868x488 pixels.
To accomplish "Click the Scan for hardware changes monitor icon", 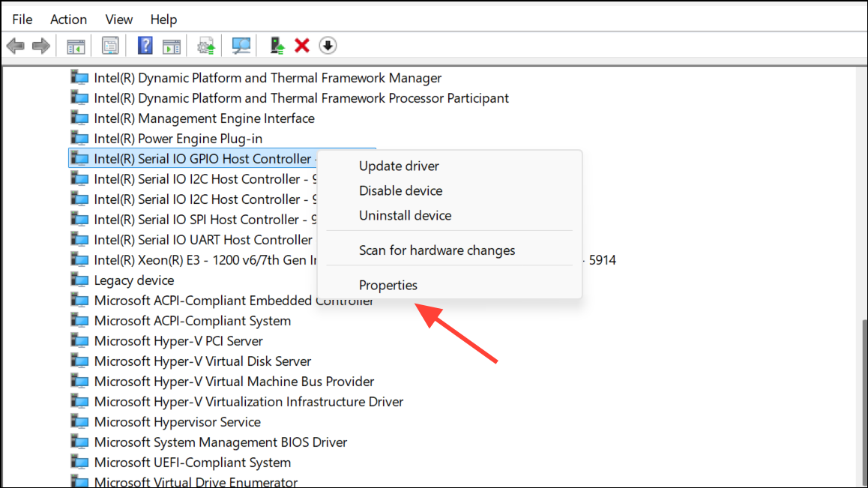I will (x=241, y=46).
